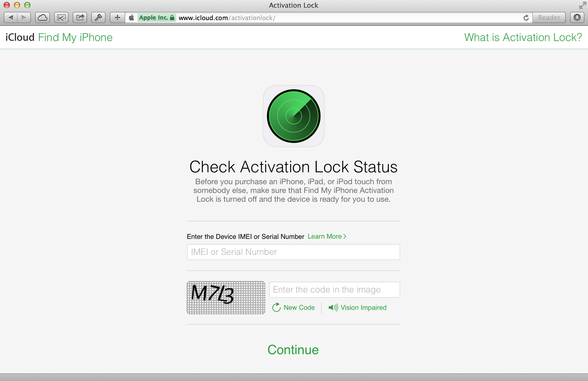Click the yellow minimize window button
Screen dimensions: 588x381
[x=17, y=5]
